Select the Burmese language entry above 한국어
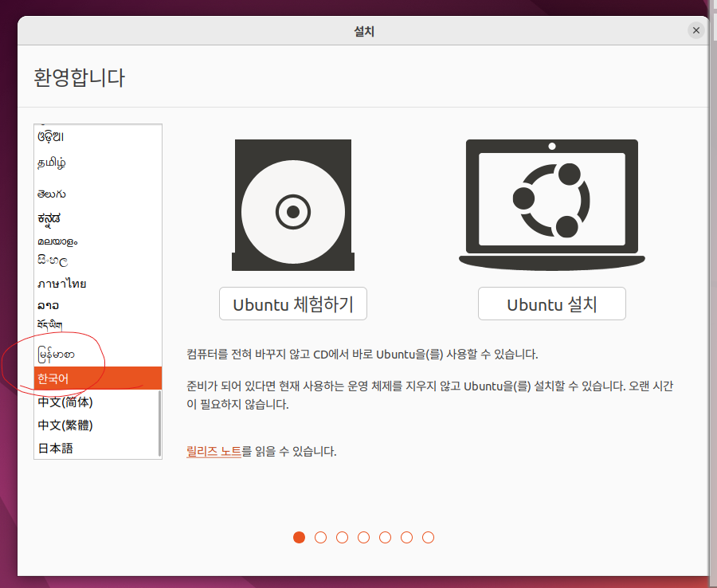This screenshot has width=717, height=588. point(98,354)
